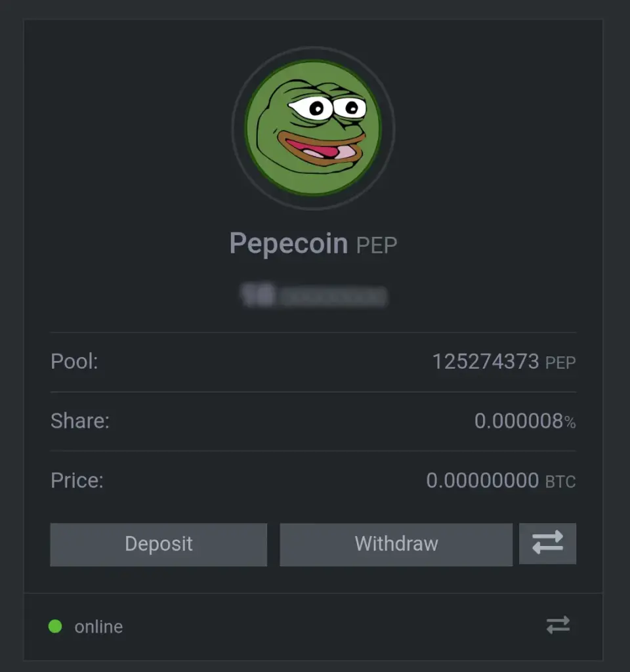Select the Pepecoin title text

click(289, 243)
